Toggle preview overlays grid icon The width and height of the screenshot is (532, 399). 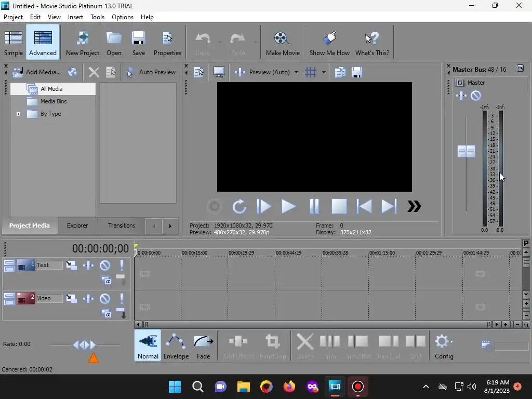[311, 72]
